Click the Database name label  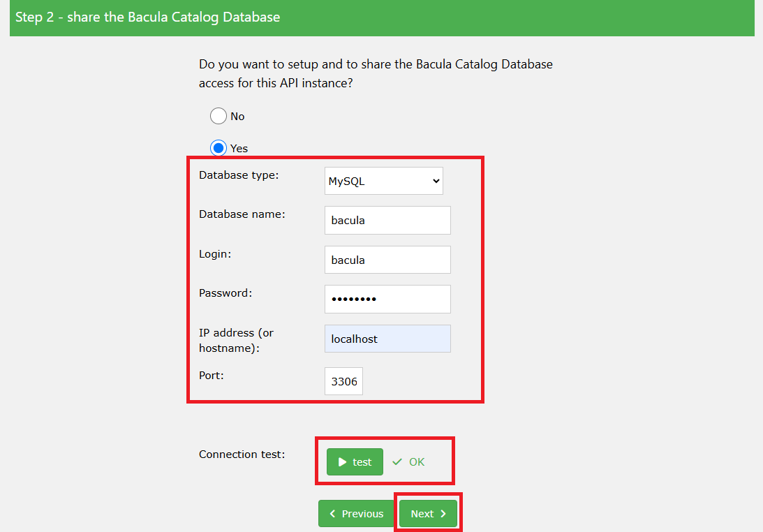(x=242, y=214)
